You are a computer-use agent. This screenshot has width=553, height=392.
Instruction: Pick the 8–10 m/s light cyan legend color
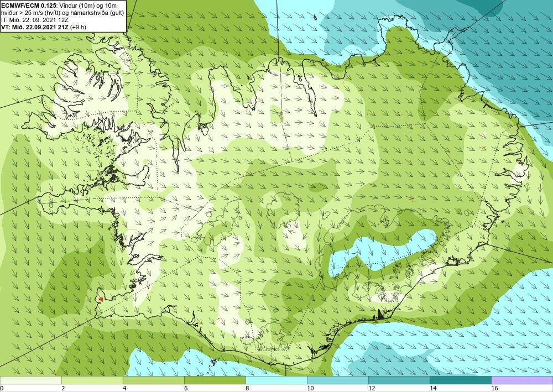tap(276, 380)
